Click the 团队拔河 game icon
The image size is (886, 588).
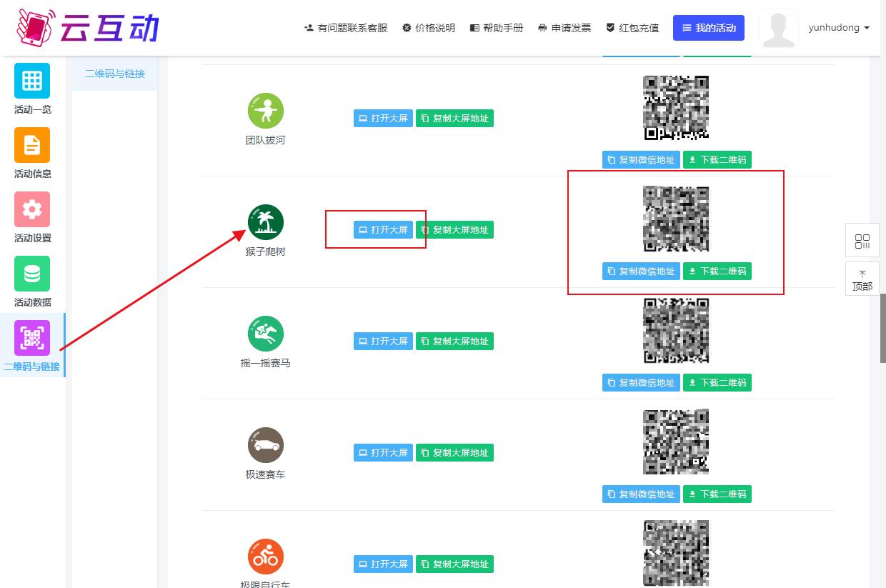click(266, 111)
